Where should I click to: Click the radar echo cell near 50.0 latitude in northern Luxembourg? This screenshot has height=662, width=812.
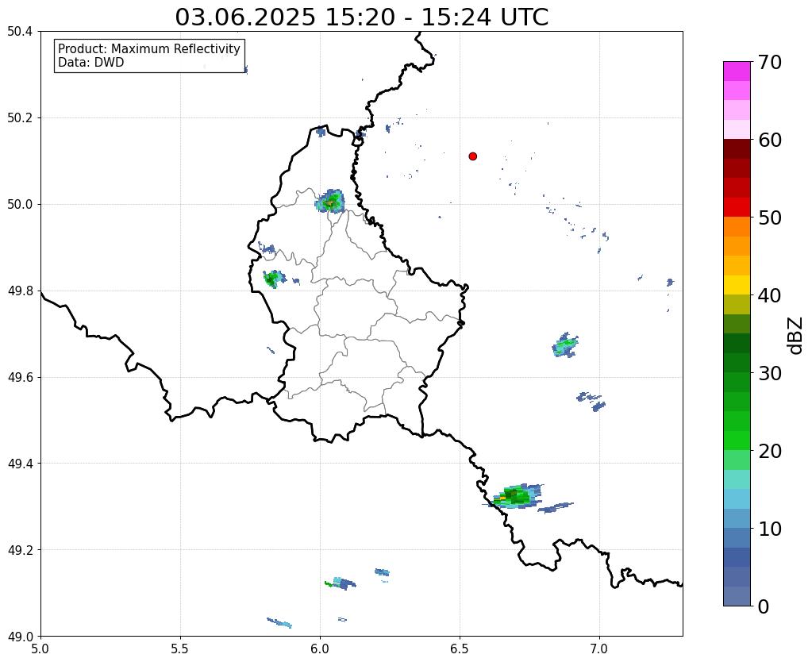[x=330, y=201]
